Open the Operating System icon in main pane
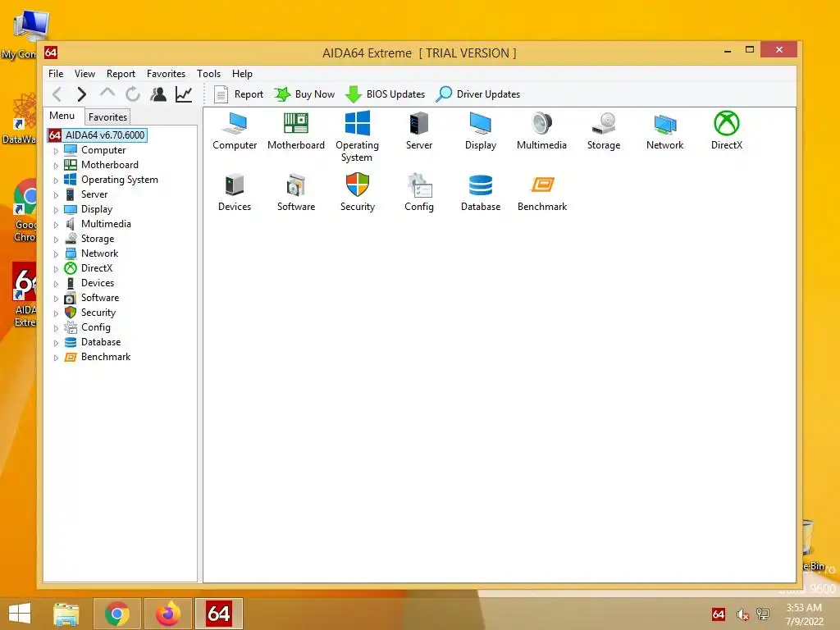 pos(358,136)
